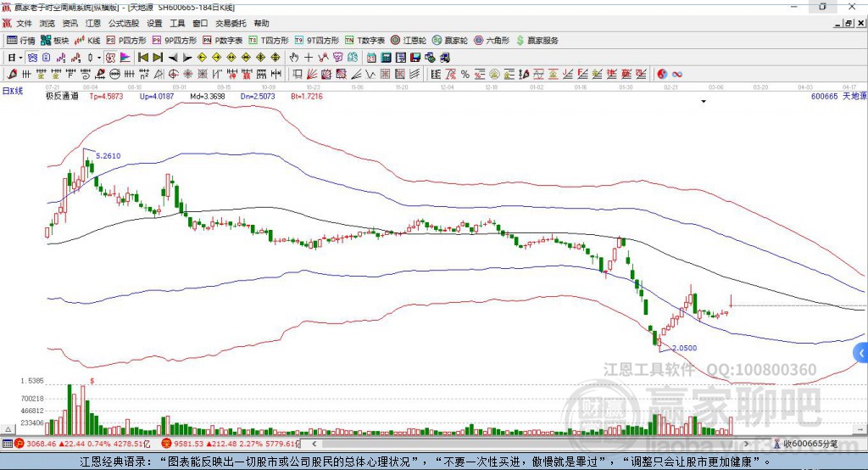Click the target circle crosshair tool icon
Screen dimensions: 868x470
coord(173,74)
